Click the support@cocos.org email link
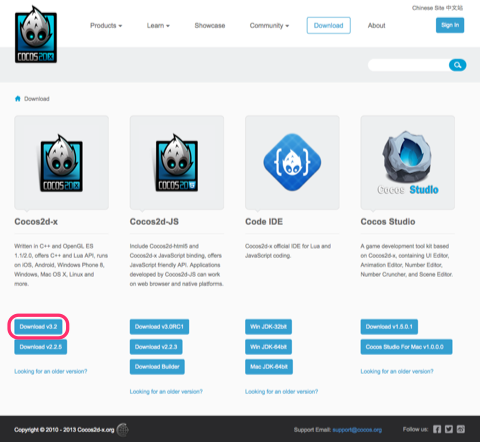This screenshot has width=480, height=442. coord(357,430)
